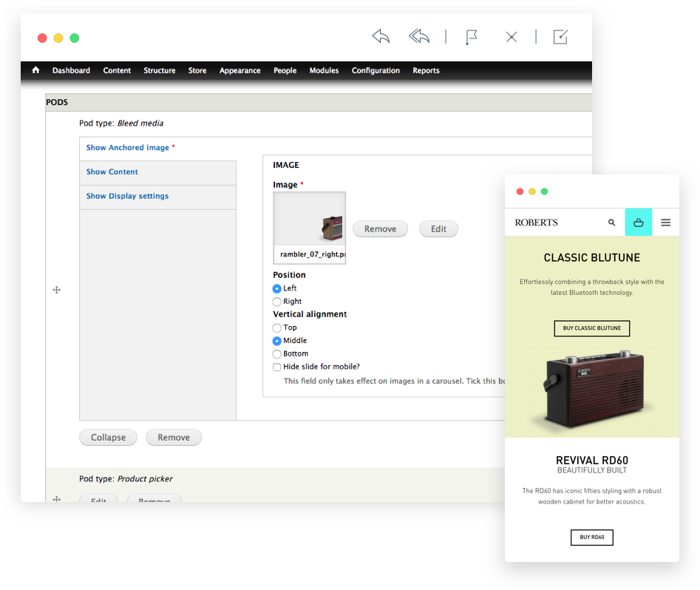Open the Configuration admin menu
Viewport: 700px width, 590px height.
[376, 70]
